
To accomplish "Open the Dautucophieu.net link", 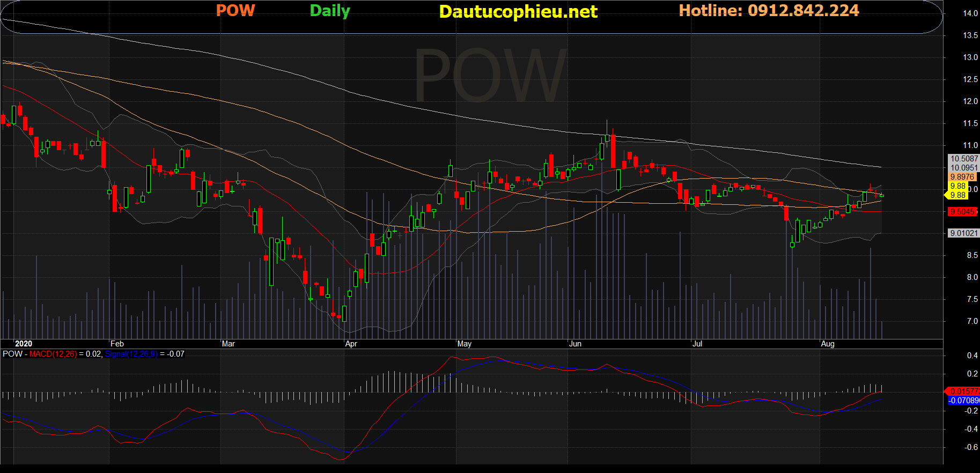I will (x=518, y=12).
